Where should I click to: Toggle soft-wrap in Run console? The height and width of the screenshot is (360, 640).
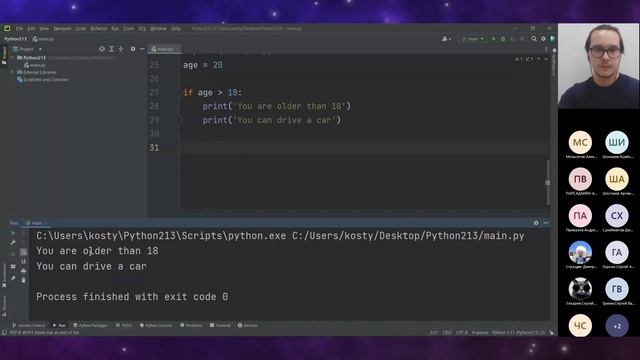(23, 252)
